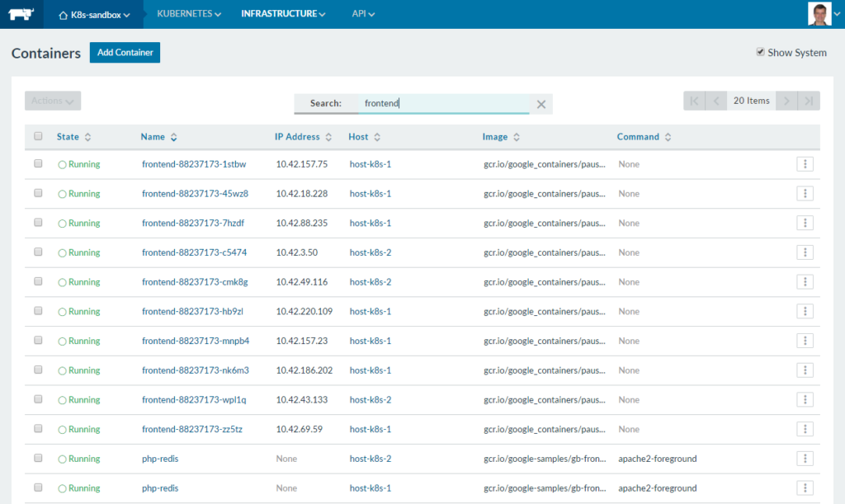Click the Rancher logo icon
845x504 pixels.
point(21,14)
